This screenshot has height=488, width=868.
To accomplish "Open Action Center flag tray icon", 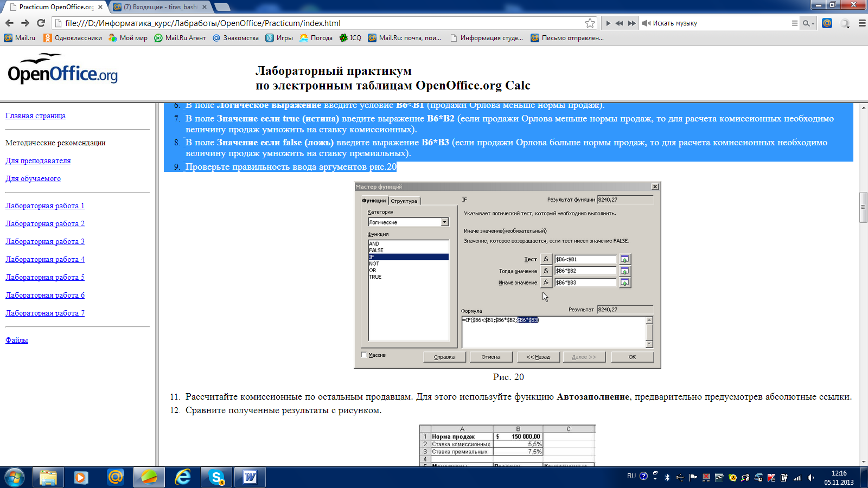I will point(693,478).
